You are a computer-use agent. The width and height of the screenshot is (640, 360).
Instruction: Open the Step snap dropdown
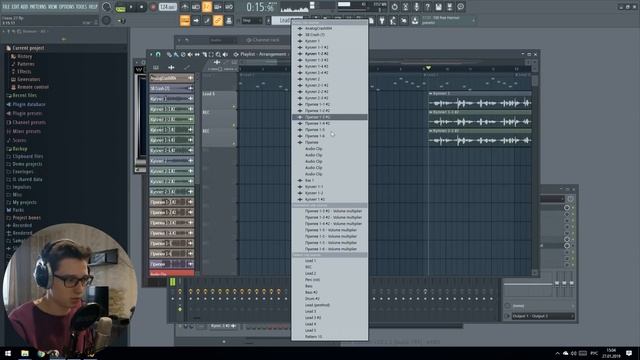(252, 20)
